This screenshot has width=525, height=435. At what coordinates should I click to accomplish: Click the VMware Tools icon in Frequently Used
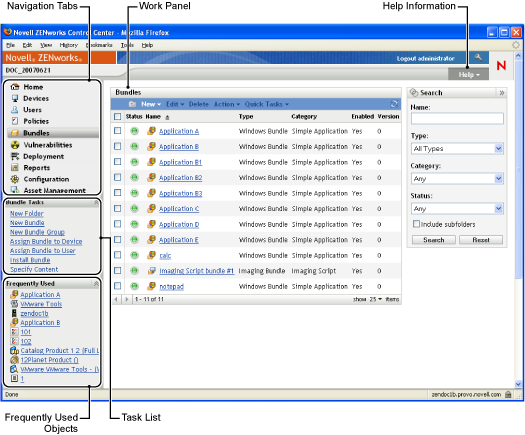(14, 304)
